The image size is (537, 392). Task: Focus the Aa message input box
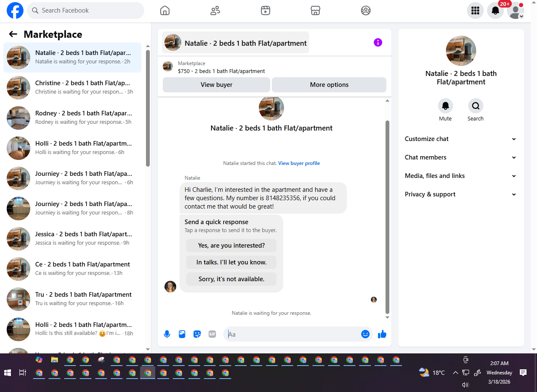[x=294, y=335]
